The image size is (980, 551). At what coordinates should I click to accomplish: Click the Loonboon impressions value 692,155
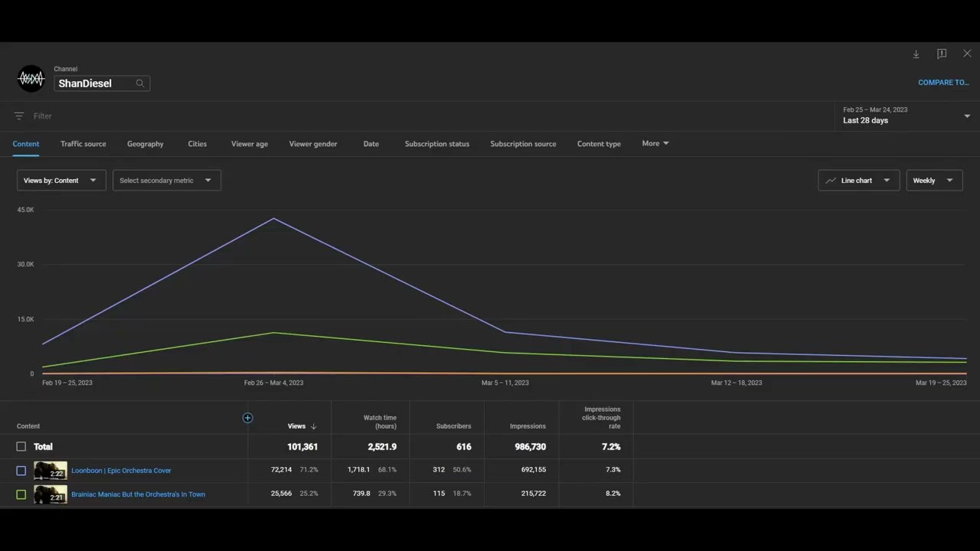pos(534,470)
